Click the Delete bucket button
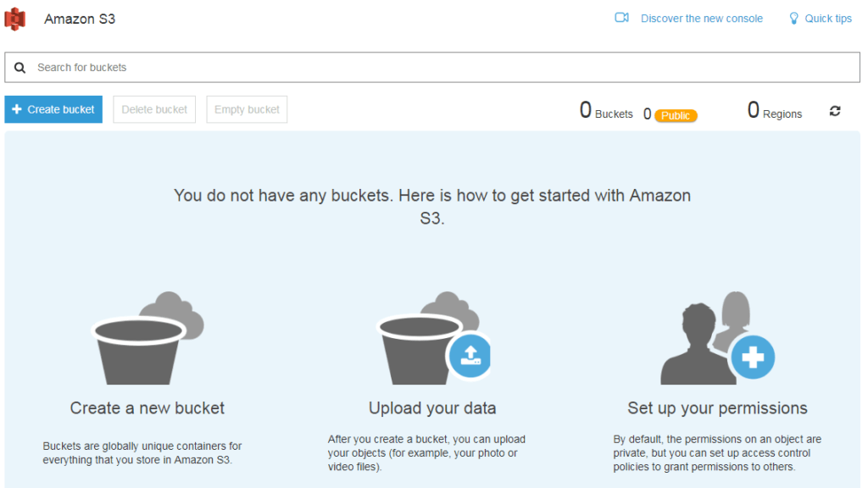 (x=153, y=109)
